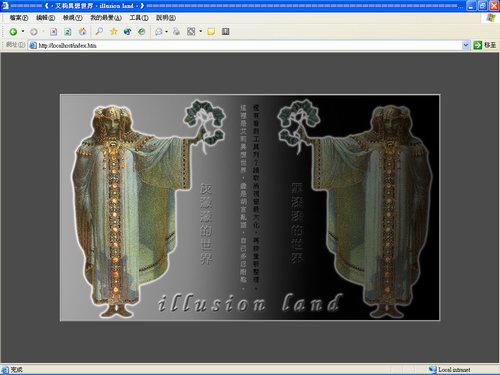Click the Media globe icon
Image resolution: width=500 pixels, height=375 pixels.
pyautogui.click(x=128, y=32)
